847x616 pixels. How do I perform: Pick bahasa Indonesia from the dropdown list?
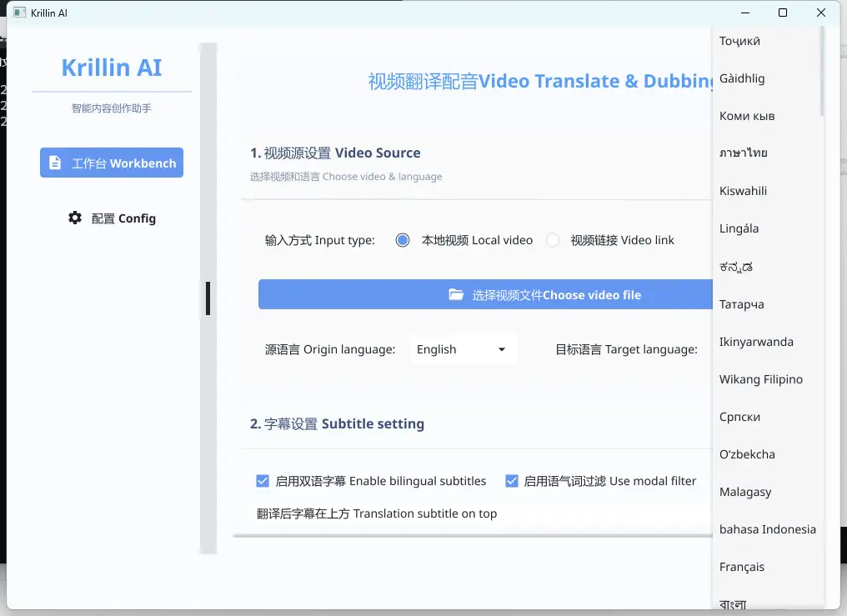pyautogui.click(x=767, y=529)
